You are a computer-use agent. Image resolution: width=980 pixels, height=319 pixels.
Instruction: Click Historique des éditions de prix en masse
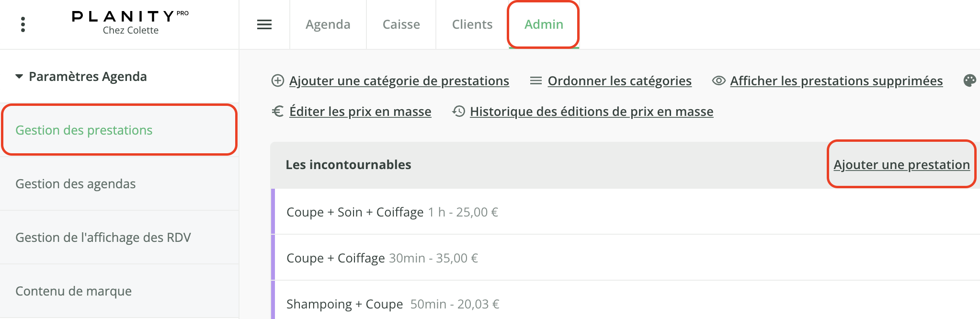click(592, 111)
